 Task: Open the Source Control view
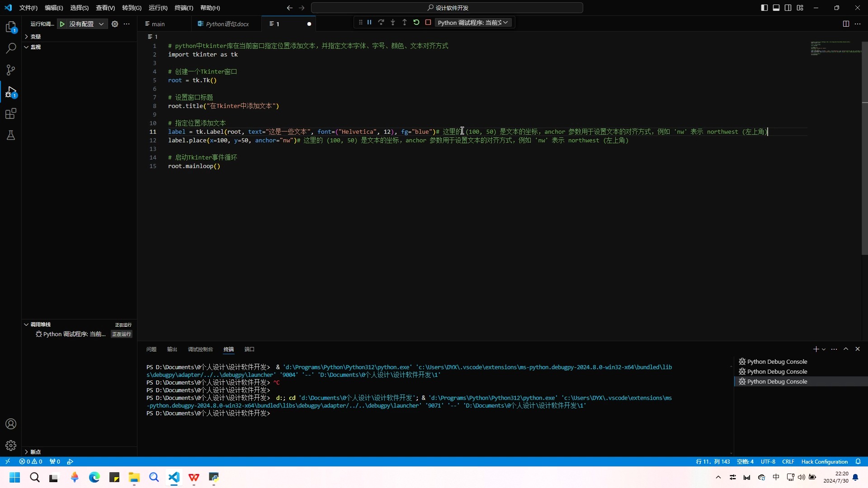click(11, 70)
